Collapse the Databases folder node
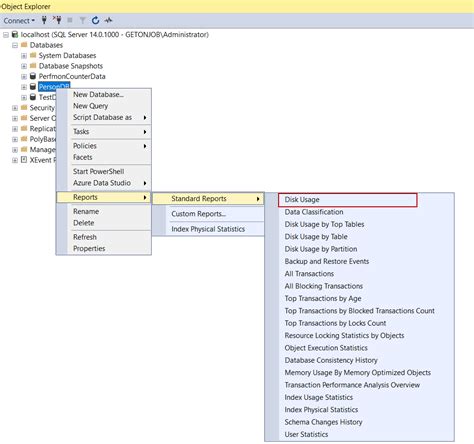Screen dimensions: 474x444 (x=15, y=45)
